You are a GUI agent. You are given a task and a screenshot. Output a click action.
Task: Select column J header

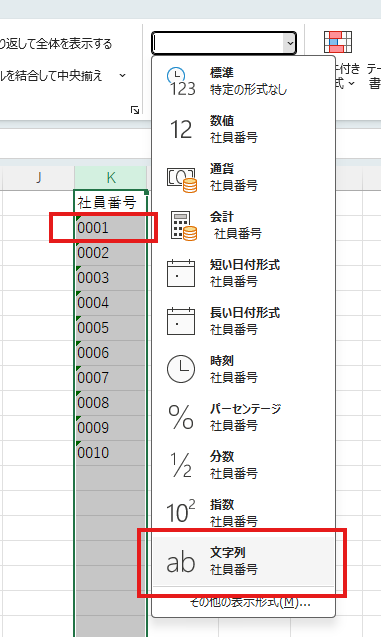coord(39,178)
